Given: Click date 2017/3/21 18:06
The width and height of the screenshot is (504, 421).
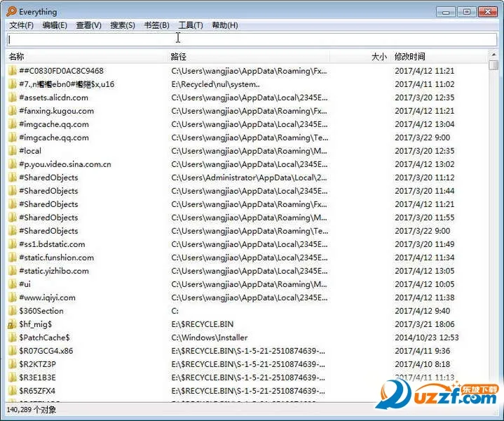Looking at the screenshot, I should tap(424, 324).
